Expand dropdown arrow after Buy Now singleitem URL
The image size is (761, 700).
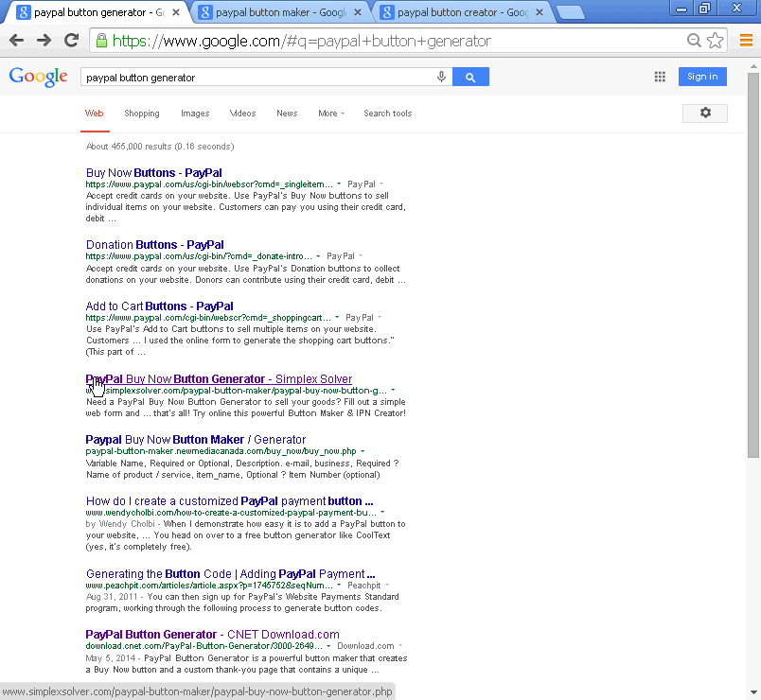coord(339,184)
